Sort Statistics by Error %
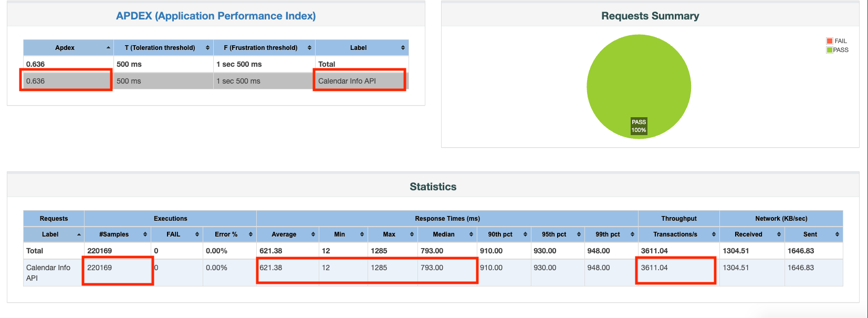This screenshot has height=318, width=868. pos(229,234)
